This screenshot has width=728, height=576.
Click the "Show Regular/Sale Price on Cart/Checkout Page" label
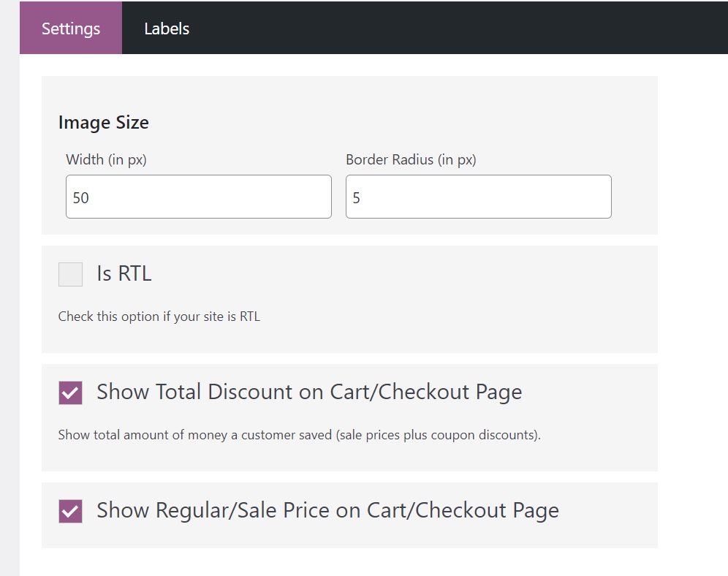(x=327, y=509)
